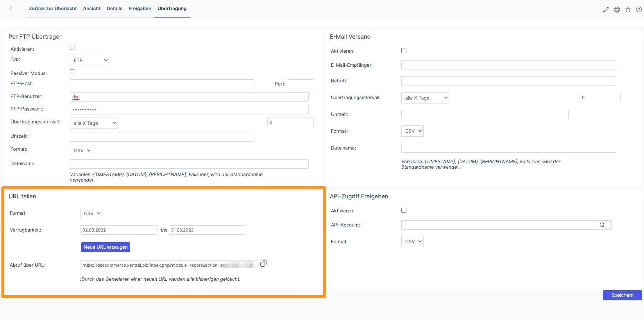This screenshot has width=644, height=321.
Task: Open the E-Mail Übertragungsintervall dropdown
Action: [425, 98]
